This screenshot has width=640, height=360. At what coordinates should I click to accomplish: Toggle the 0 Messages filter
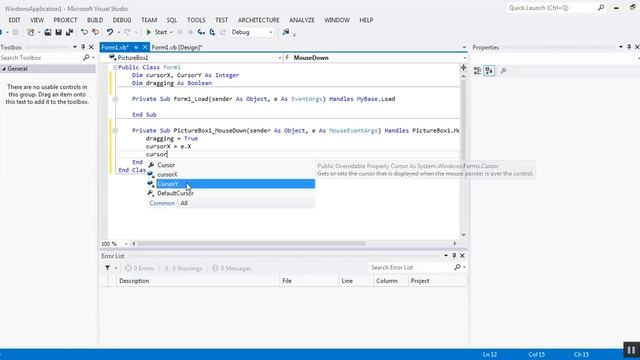pyautogui.click(x=231, y=269)
